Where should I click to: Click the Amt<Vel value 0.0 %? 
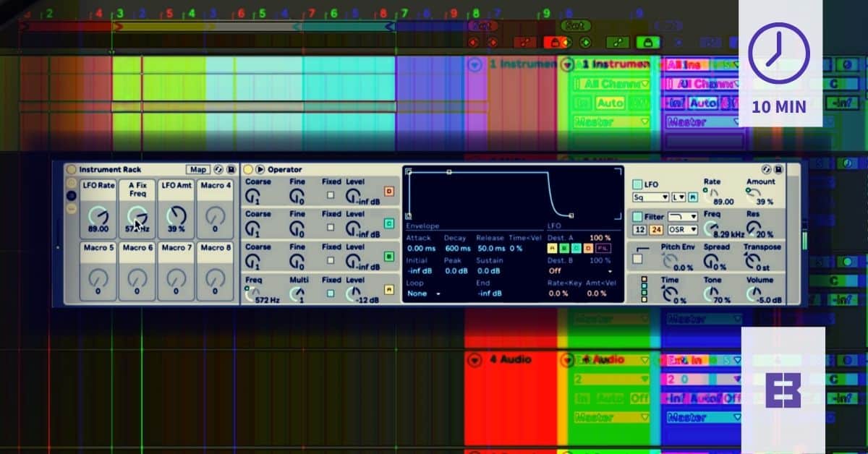coord(597,294)
